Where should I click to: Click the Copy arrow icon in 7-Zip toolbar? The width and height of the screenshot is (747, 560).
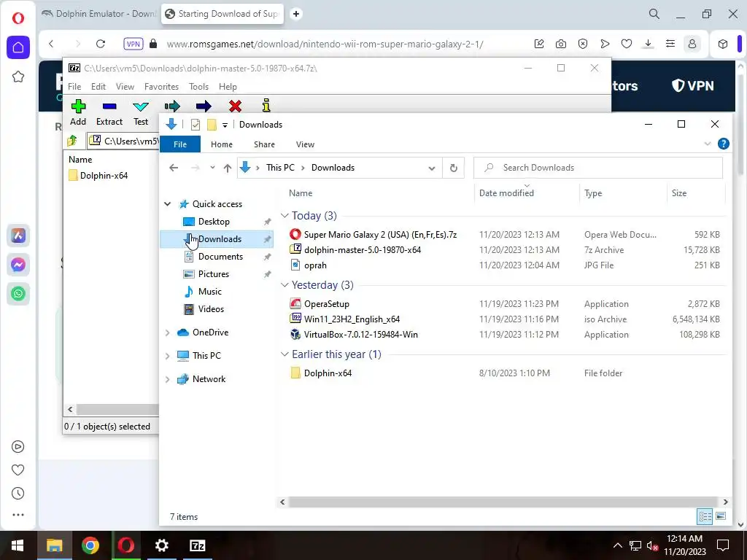tap(172, 106)
